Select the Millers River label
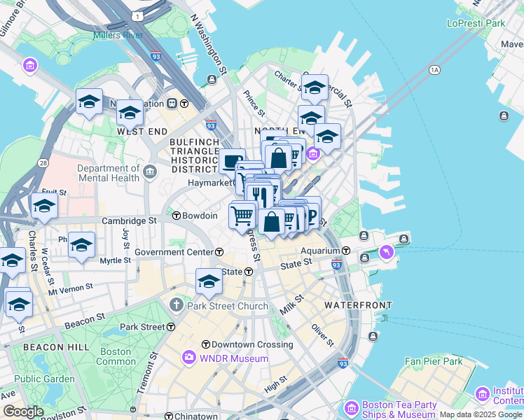This screenshot has height=420, width=524. [118, 35]
